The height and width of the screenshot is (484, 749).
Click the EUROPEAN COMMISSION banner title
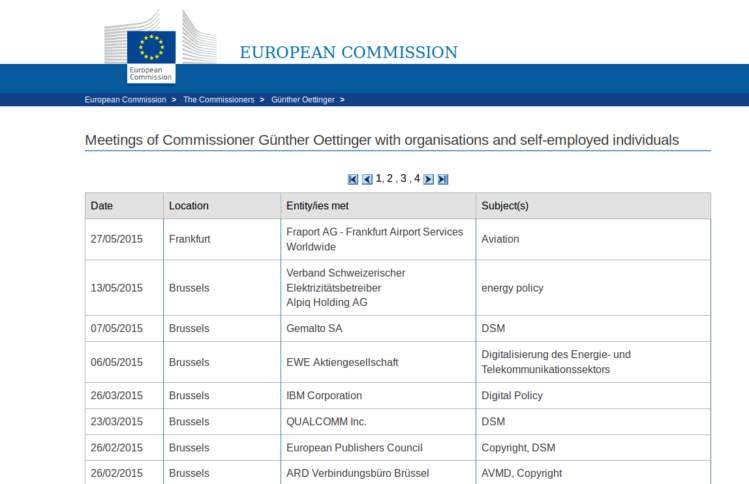(348, 53)
